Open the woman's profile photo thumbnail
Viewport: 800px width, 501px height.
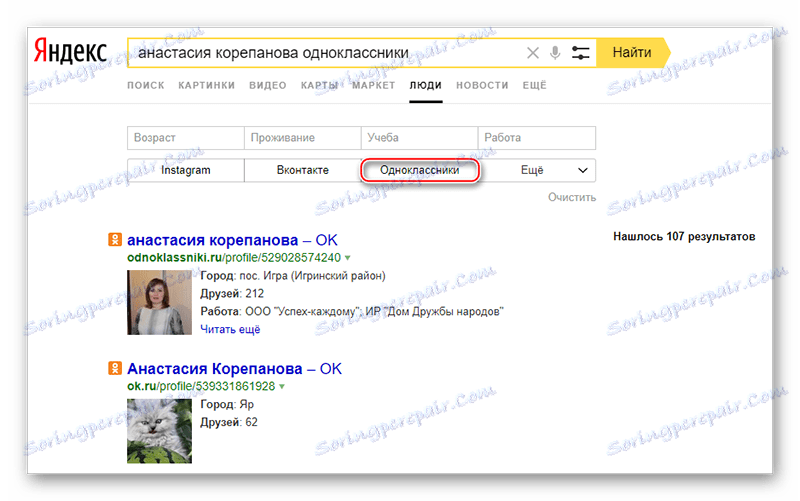click(159, 302)
